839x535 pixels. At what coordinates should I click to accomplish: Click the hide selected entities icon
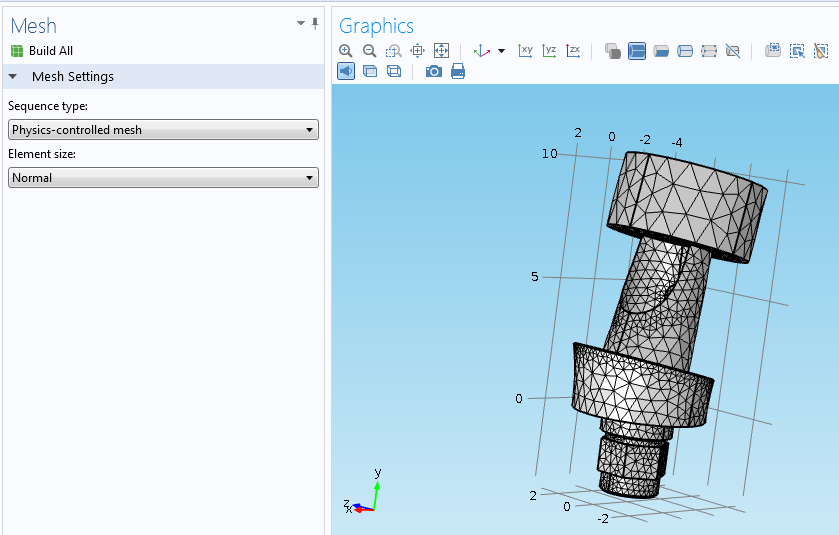pos(733,51)
